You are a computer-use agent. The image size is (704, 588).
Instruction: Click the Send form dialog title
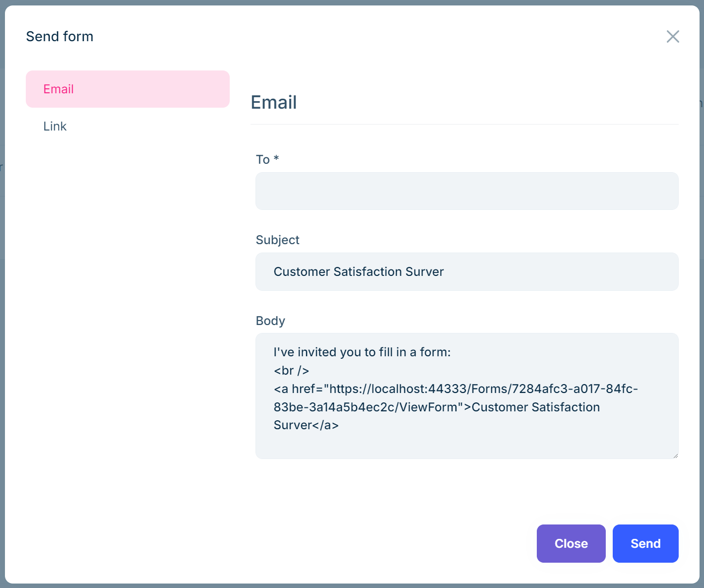(x=60, y=36)
